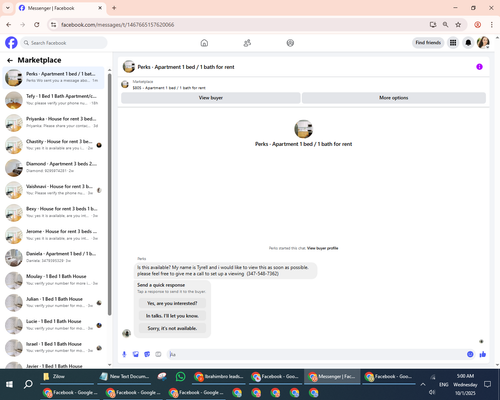This screenshot has width=500, height=400.
Task: Open the Lucie 1 Bed 1 Bath House conversation
Action: point(53,325)
